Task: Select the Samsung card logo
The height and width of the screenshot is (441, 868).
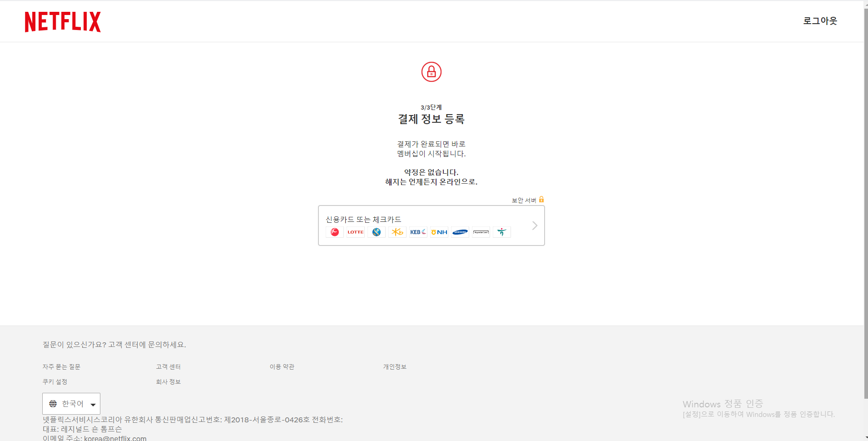Action: pyautogui.click(x=460, y=232)
